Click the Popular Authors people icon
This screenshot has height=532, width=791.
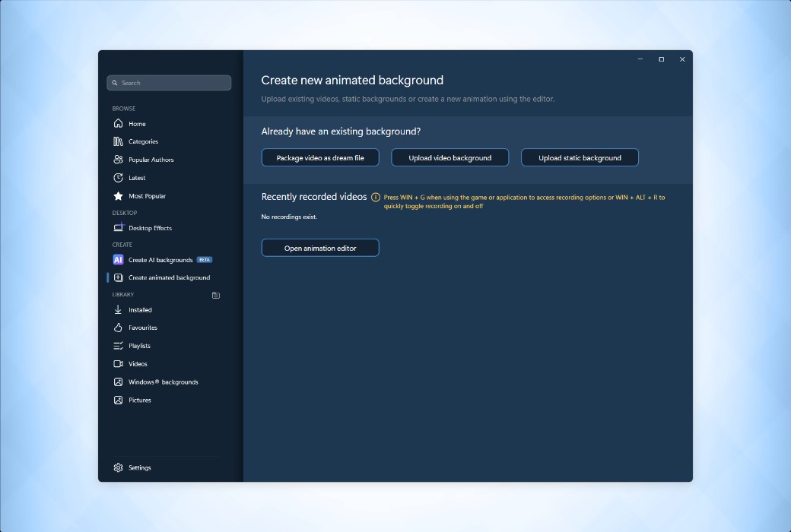click(x=118, y=160)
